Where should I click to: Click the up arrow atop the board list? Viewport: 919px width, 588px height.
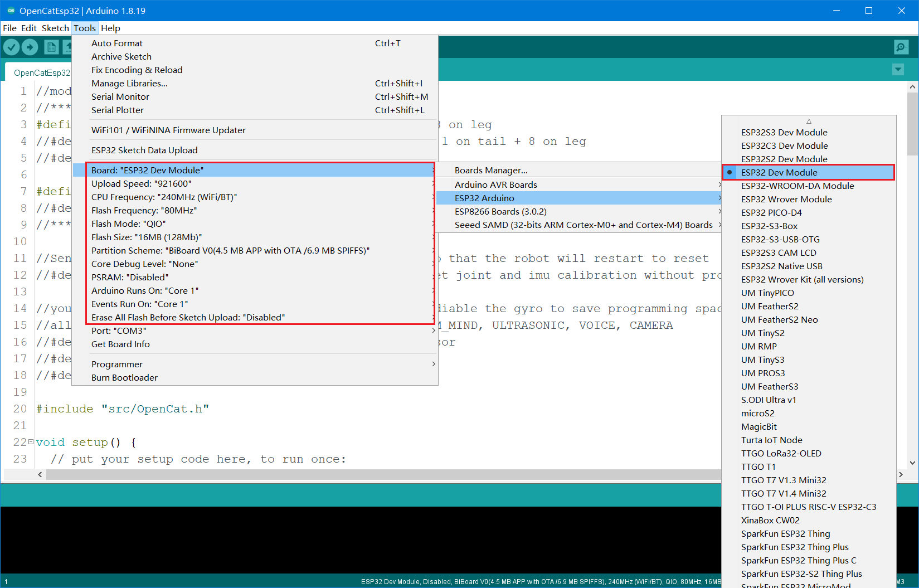point(809,121)
